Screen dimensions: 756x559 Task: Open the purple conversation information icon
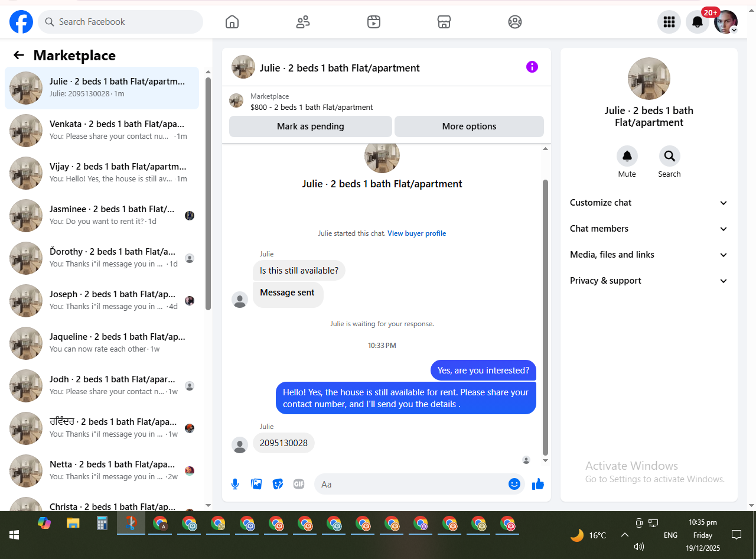pyautogui.click(x=532, y=67)
